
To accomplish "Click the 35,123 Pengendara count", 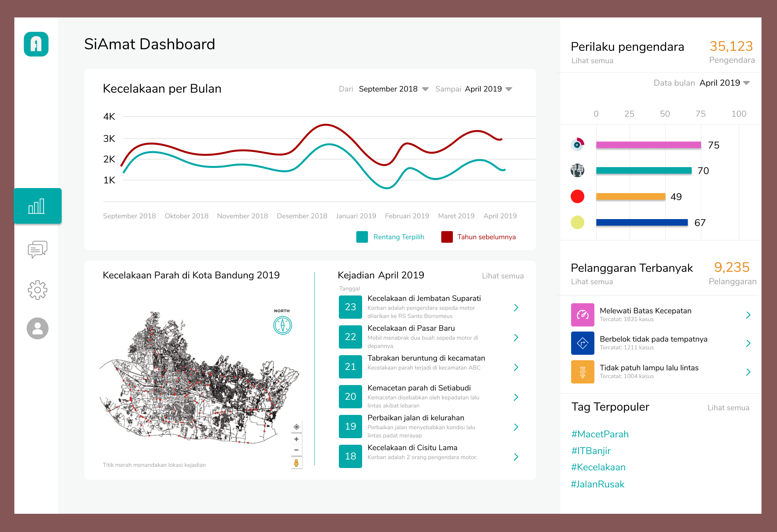I will pyautogui.click(x=732, y=52).
